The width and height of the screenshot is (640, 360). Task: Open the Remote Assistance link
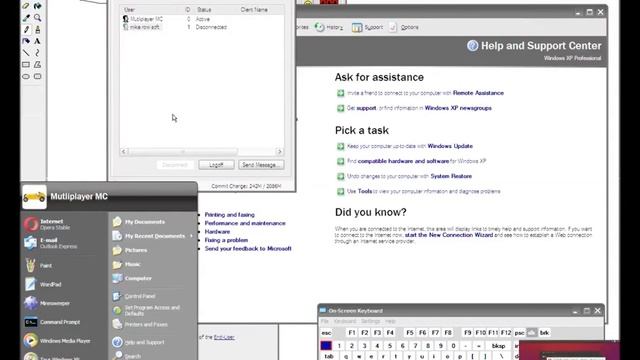[478, 93]
